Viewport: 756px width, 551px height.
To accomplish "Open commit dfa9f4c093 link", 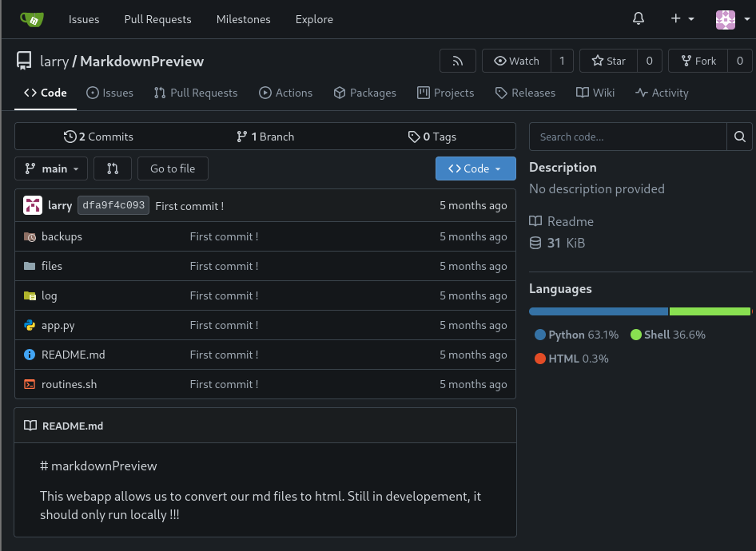I will pyautogui.click(x=113, y=205).
